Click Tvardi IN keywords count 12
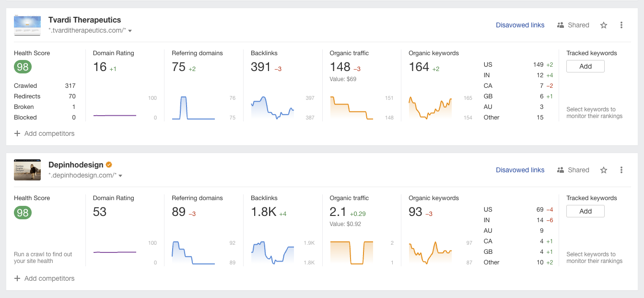The image size is (644, 298). pos(540,75)
